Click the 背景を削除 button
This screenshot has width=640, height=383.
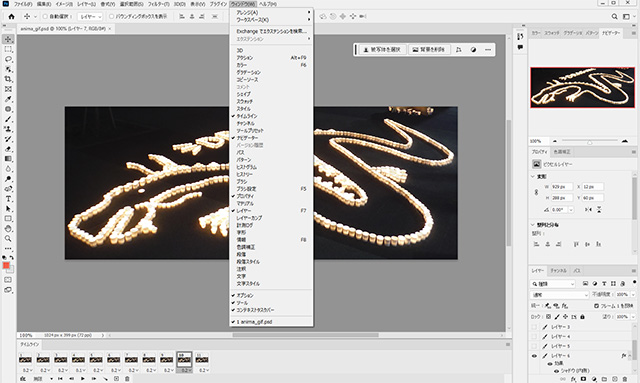click(429, 49)
